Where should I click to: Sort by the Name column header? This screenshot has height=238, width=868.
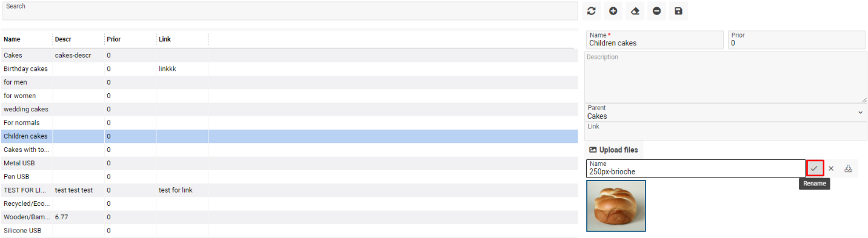pos(12,39)
